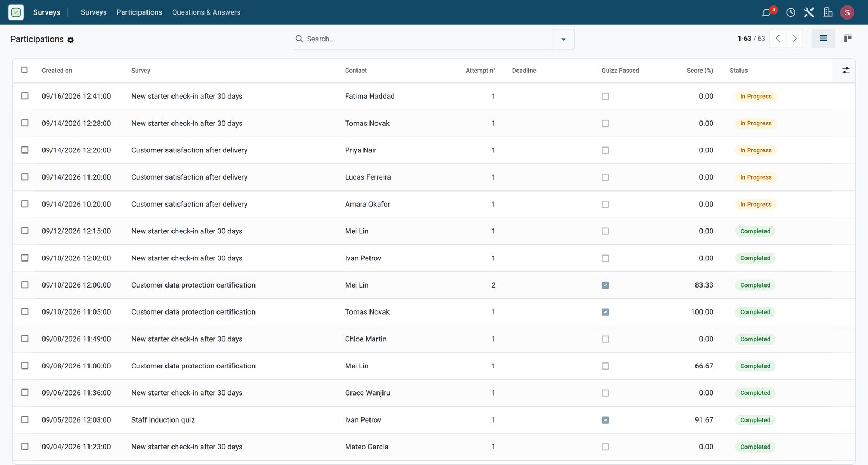Toggle search options dropdown

(564, 39)
